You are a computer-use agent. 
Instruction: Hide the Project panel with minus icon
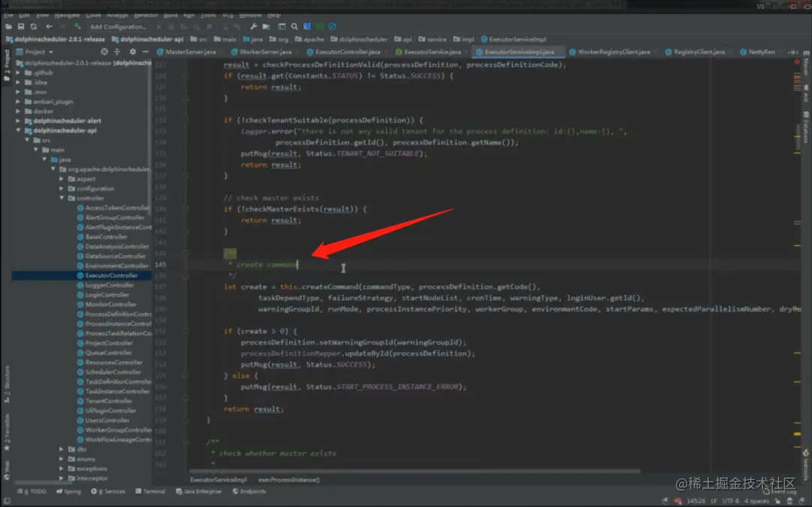145,52
